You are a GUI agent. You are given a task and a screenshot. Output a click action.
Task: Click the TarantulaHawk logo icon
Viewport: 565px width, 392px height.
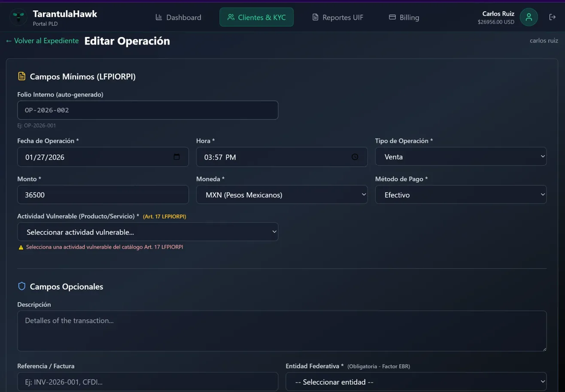(x=18, y=17)
